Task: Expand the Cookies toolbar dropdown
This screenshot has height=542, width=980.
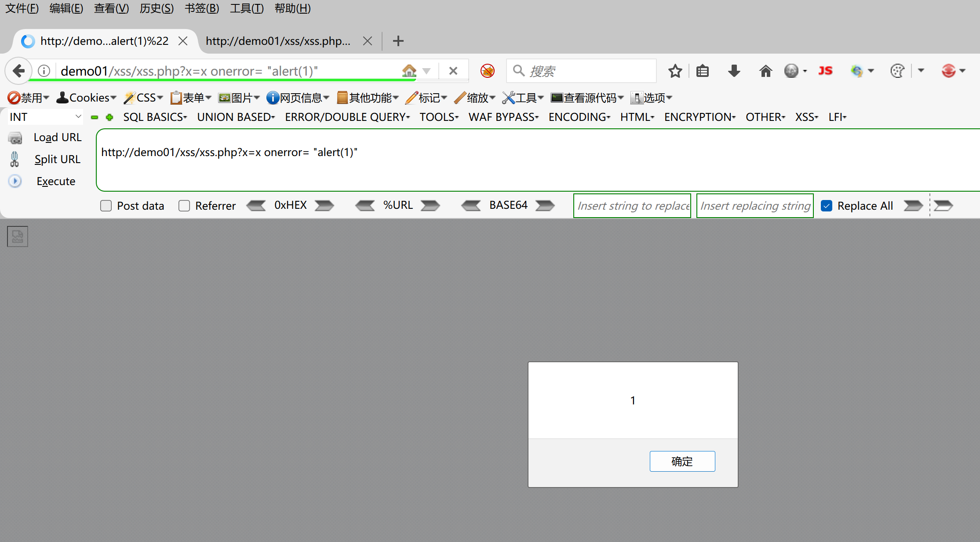Action: tap(87, 98)
